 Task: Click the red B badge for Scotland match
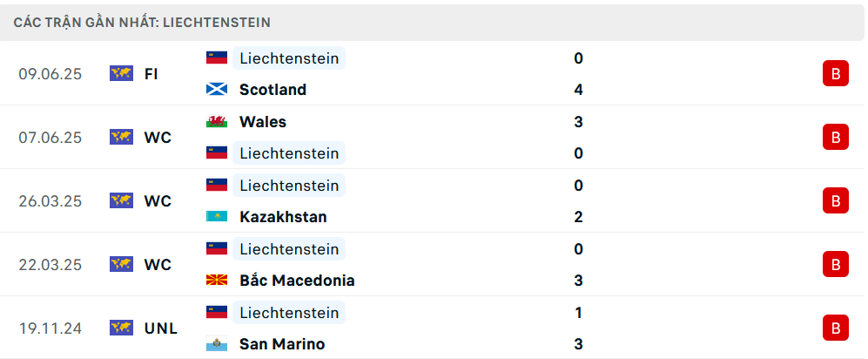tap(835, 74)
